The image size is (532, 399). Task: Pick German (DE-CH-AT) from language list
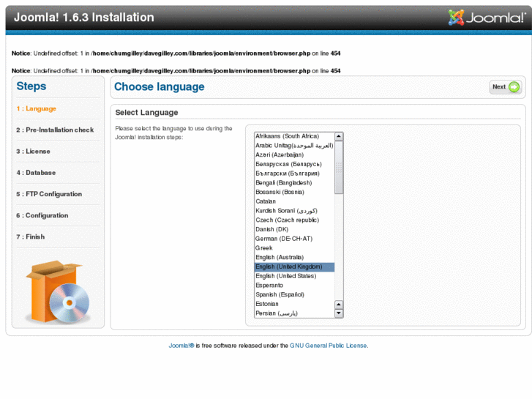pyautogui.click(x=283, y=239)
